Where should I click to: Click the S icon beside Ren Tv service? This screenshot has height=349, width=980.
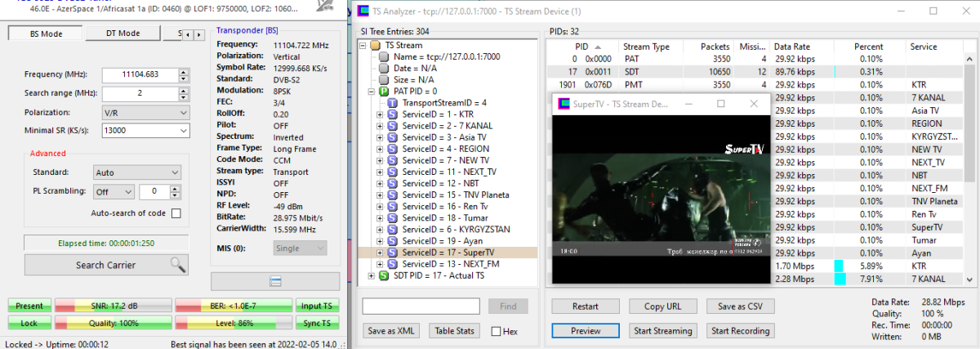[393, 207]
